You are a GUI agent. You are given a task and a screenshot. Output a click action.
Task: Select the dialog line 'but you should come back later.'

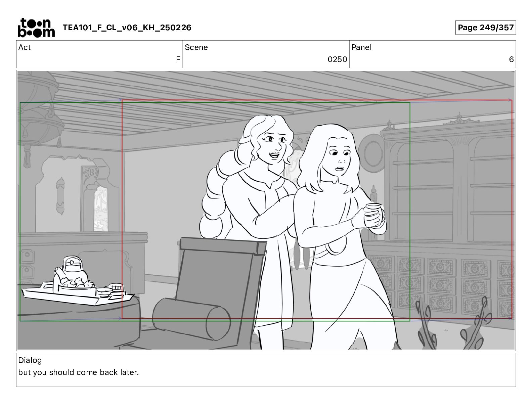click(x=79, y=372)
